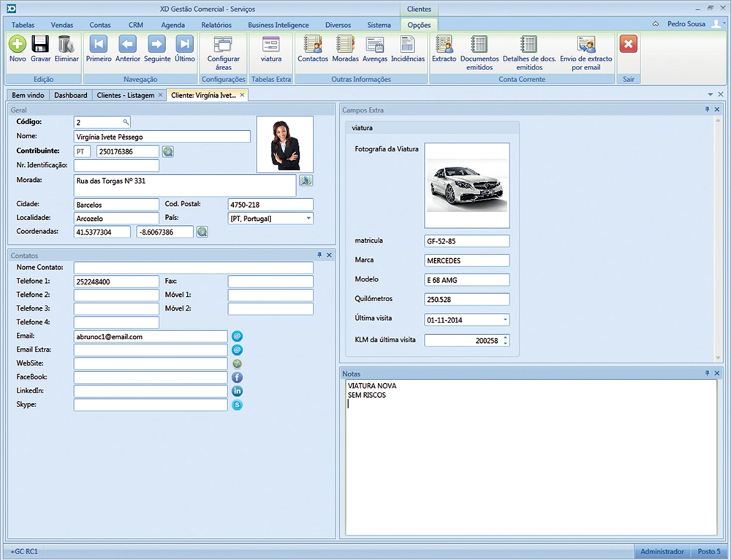Click the Skype icon beside Skype field
Image resolution: width=731 pixels, height=560 pixels.
[237, 405]
